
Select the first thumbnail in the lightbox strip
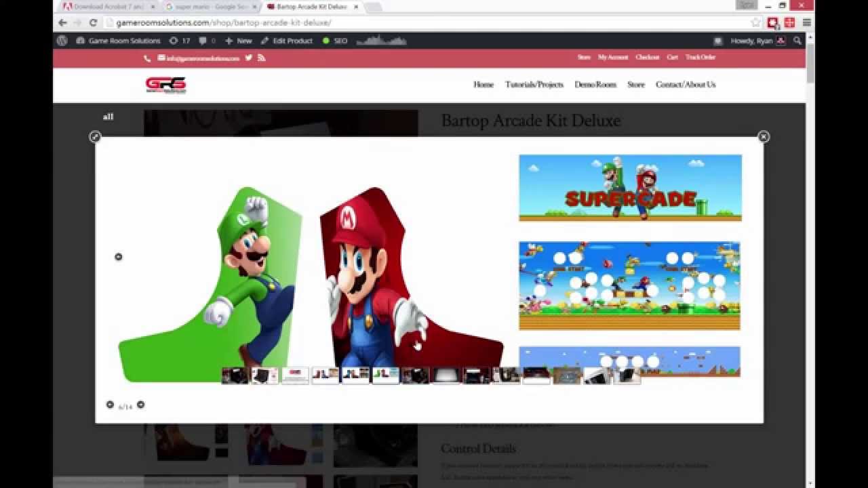(x=235, y=375)
